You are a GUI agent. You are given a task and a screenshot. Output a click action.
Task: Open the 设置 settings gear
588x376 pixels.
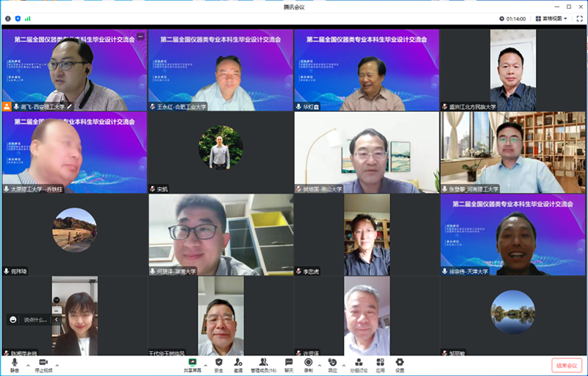tap(400, 363)
